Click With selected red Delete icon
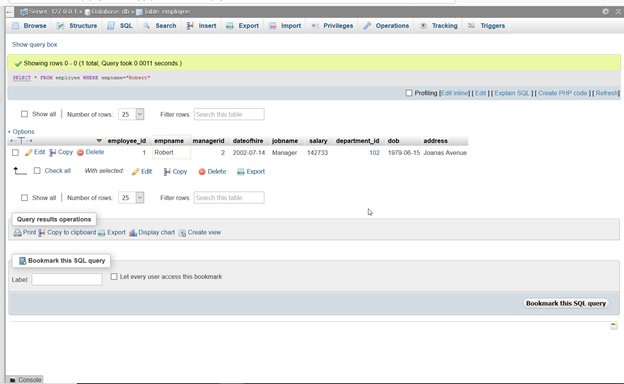Viewport: 624px width, 384px height. pos(202,172)
